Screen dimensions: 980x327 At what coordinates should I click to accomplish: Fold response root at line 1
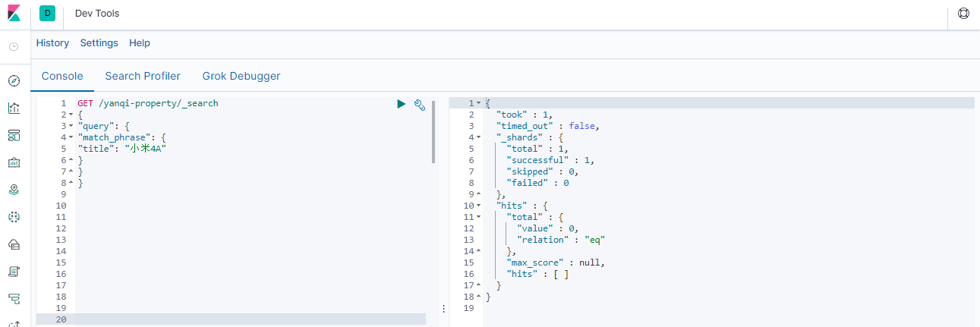coord(478,103)
